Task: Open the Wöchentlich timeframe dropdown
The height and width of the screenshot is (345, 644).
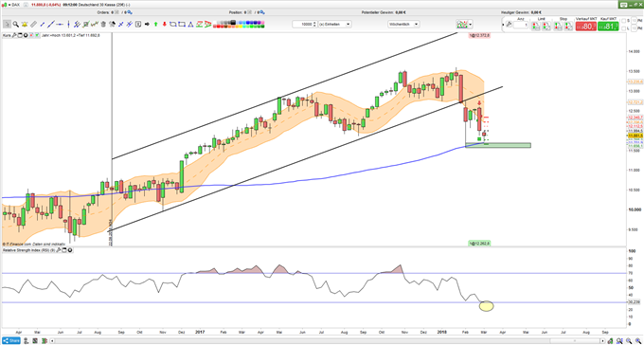Action: 403,25
